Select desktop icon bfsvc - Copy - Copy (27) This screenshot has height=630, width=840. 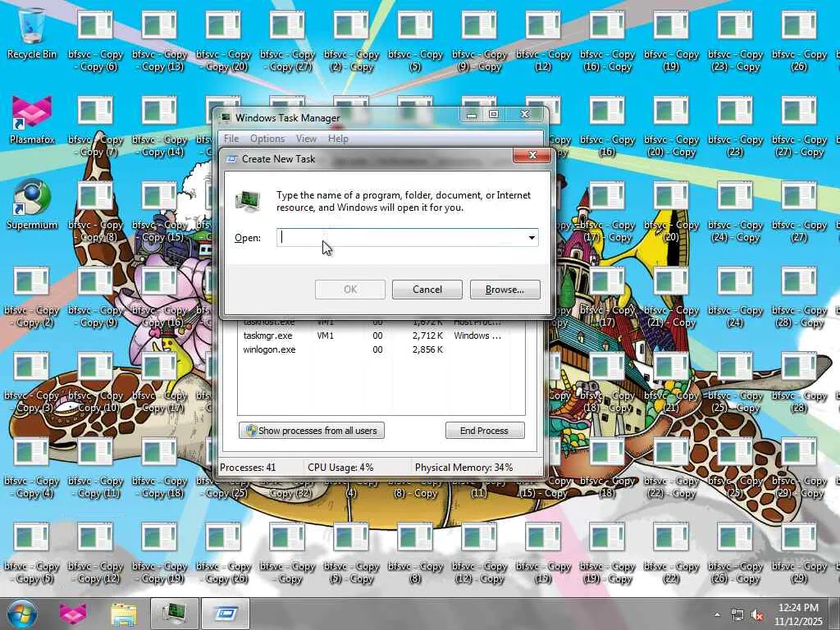pyautogui.click(x=287, y=41)
